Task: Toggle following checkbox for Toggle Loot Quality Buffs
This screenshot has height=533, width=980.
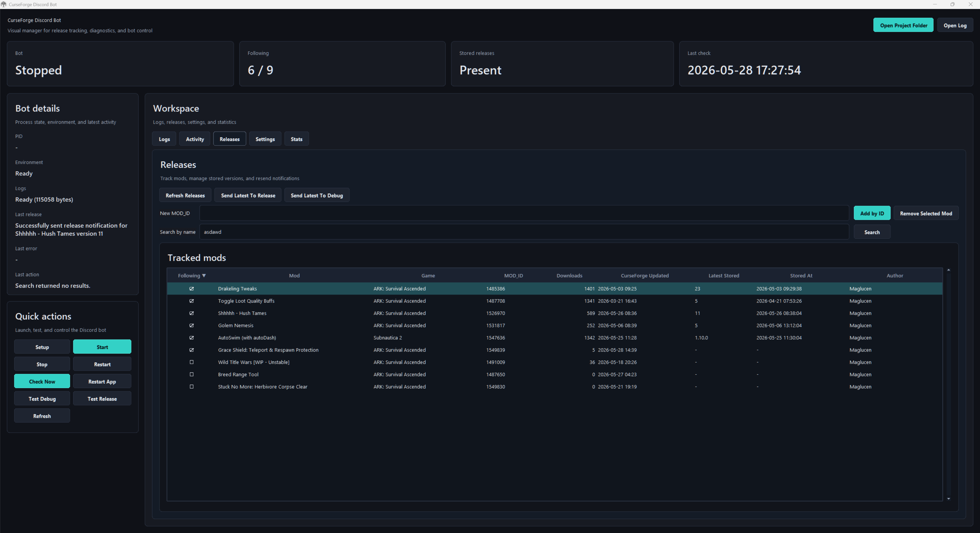Action: coord(191,301)
